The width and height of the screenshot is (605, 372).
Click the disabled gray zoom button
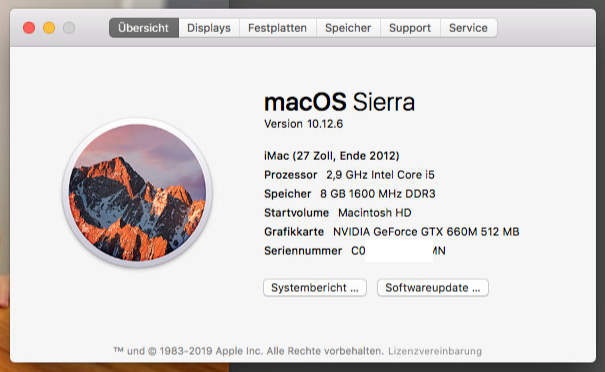pos(69,28)
